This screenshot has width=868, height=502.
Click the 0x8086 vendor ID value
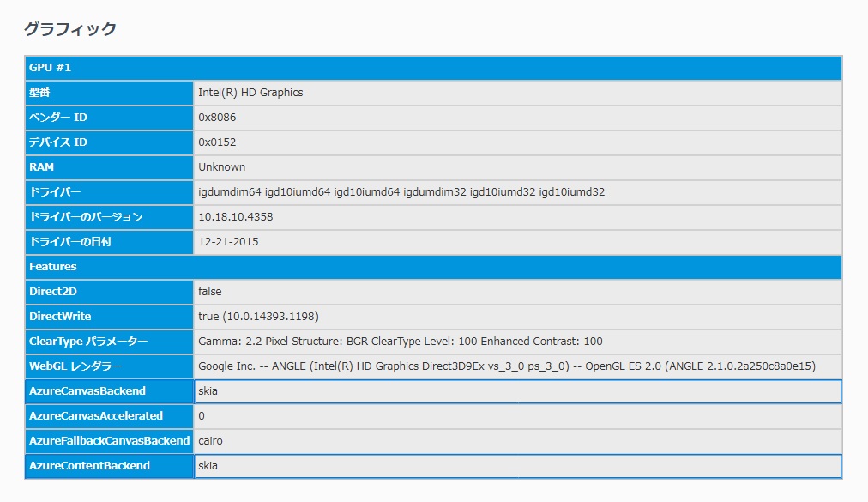(x=217, y=118)
